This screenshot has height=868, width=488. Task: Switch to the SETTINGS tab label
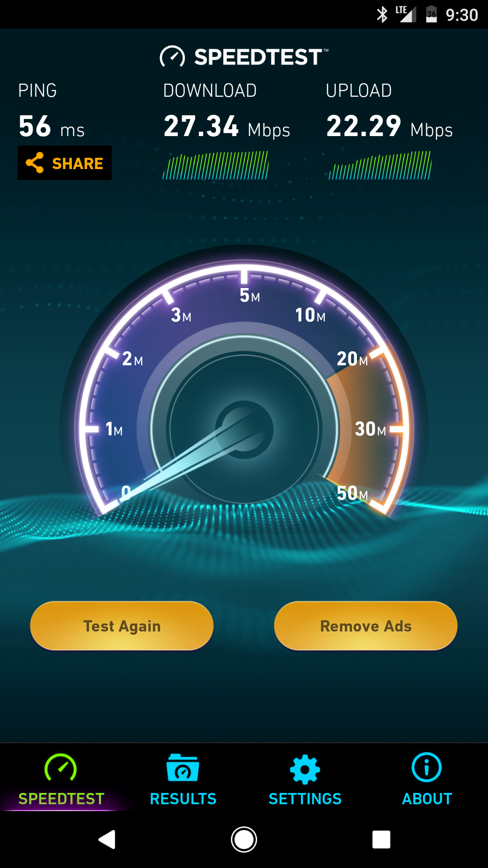305,799
